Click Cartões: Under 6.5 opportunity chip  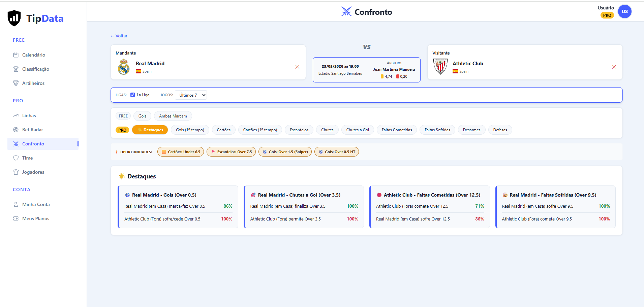click(181, 152)
